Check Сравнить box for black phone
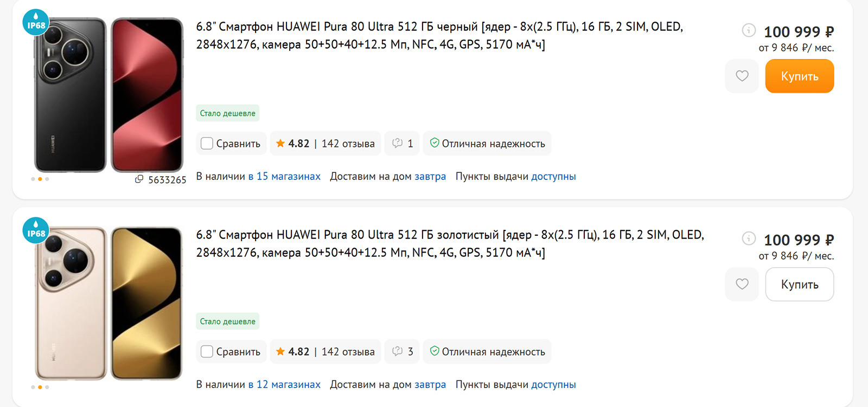This screenshot has width=868, height=407. point(207,144)
